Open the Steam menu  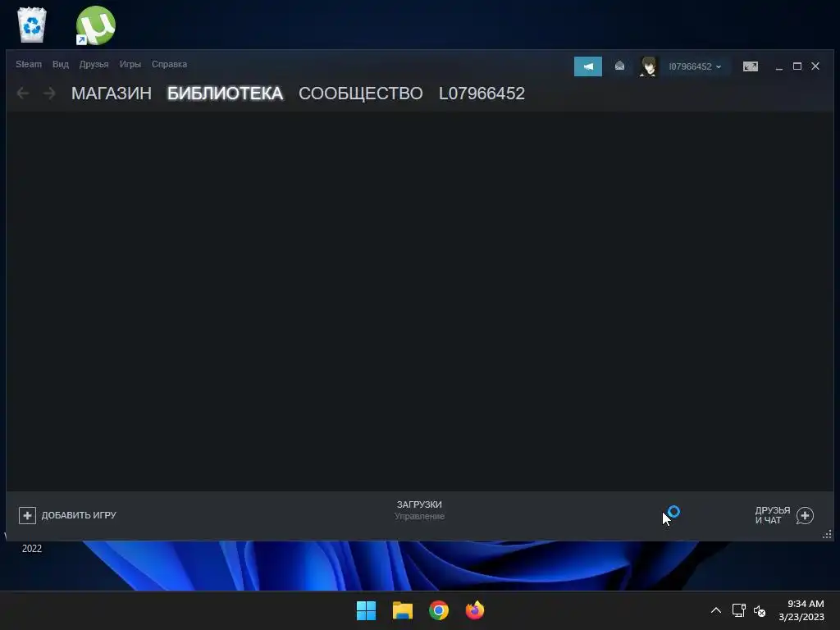coord(29,64)
